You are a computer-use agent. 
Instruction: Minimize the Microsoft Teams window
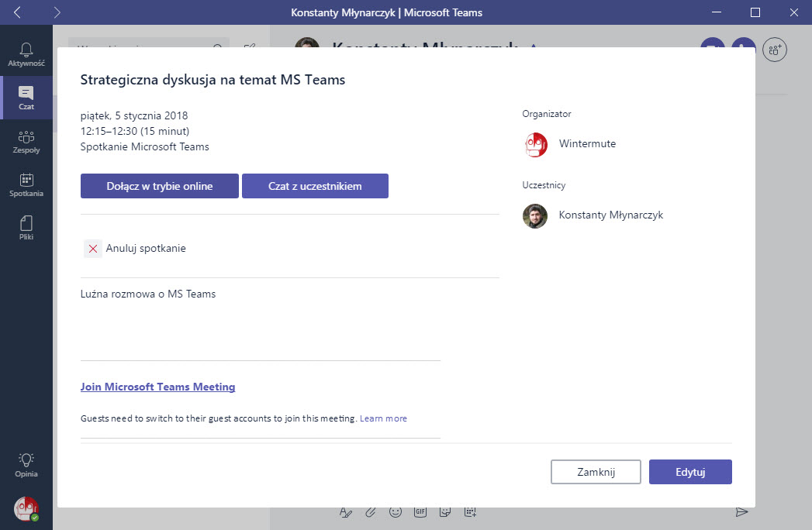(x=717, y=12)
